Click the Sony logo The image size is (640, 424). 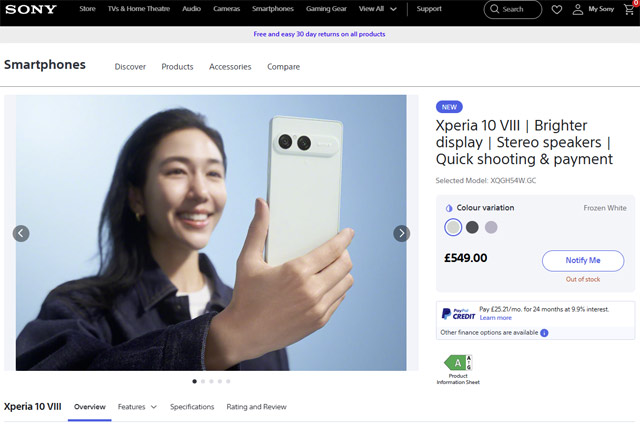[x=31, y=9]
